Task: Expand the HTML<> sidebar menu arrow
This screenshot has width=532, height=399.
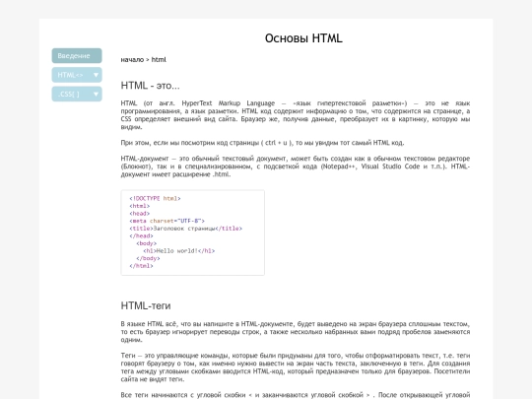Action: click(x=96, y=75)
